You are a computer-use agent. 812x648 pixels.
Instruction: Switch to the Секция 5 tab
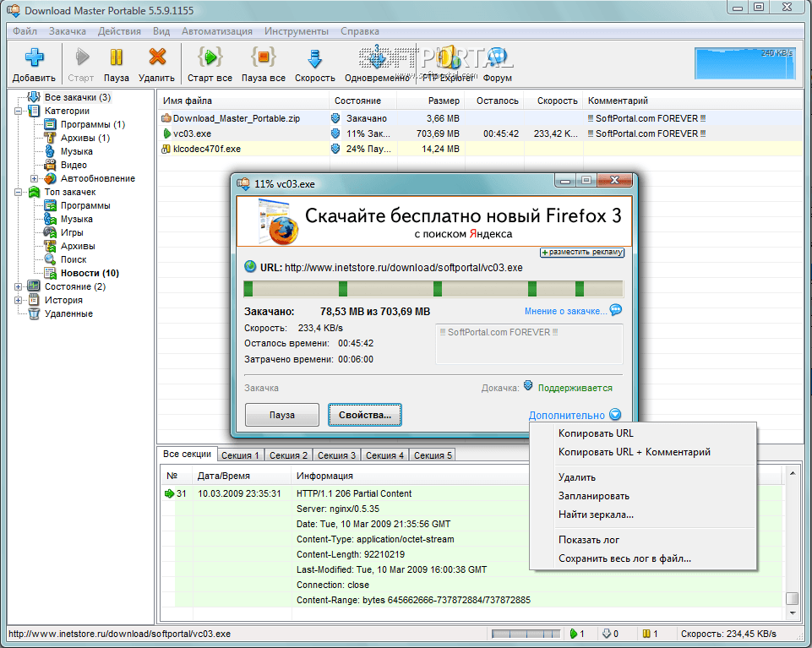tap(433, 455)
